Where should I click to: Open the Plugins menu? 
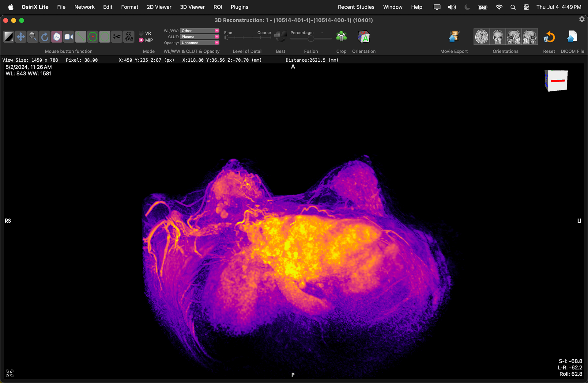239,7
